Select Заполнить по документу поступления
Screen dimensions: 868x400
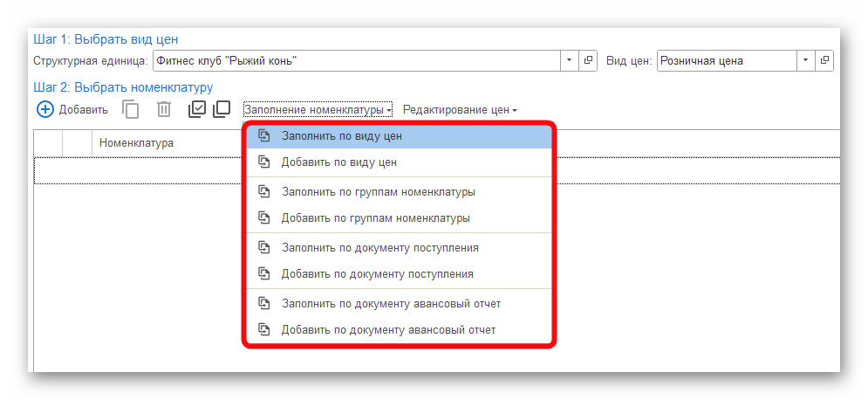pos(379,248)
